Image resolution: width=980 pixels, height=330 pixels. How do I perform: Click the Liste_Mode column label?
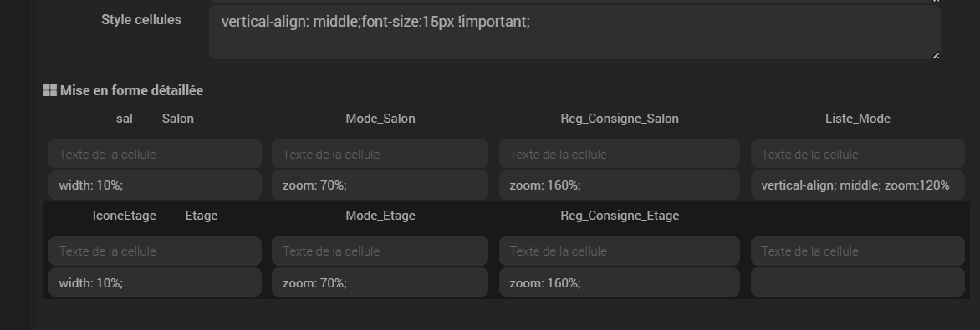coord(858,119)
